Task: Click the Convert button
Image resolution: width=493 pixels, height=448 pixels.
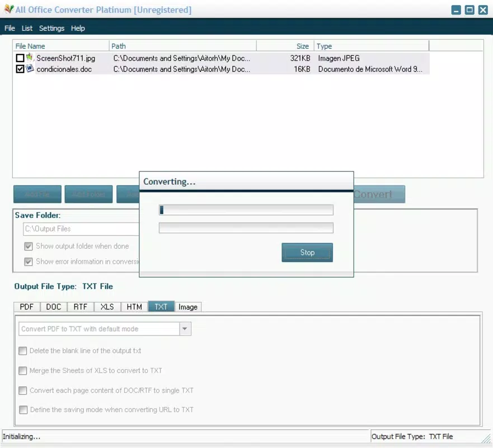Action: coord(379,194)
